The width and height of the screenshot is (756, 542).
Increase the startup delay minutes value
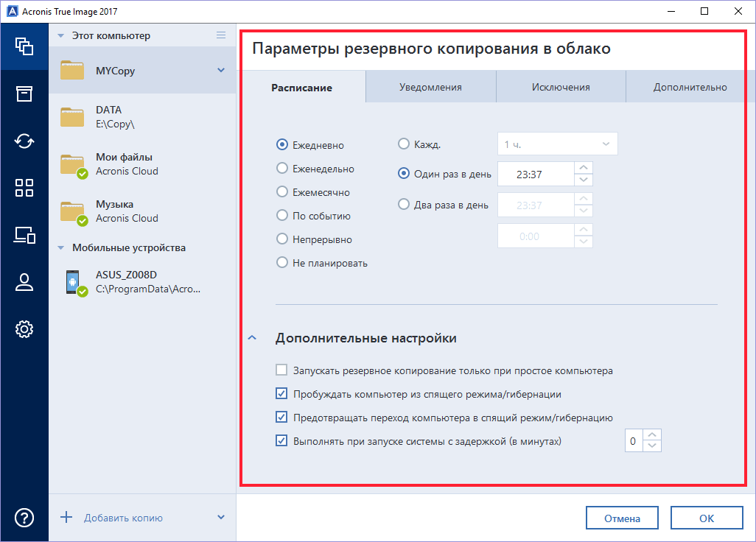[x=652, y=435]
